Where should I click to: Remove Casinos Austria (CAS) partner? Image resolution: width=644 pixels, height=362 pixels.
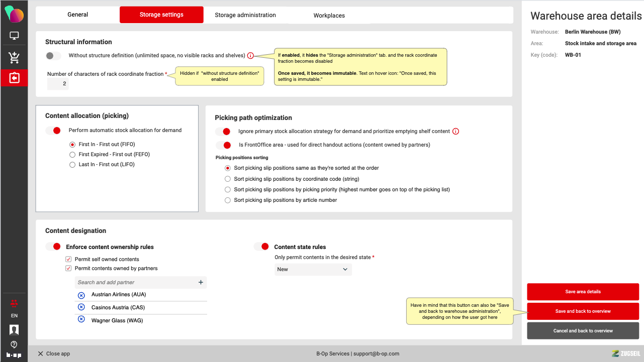[x=81, y=307]
